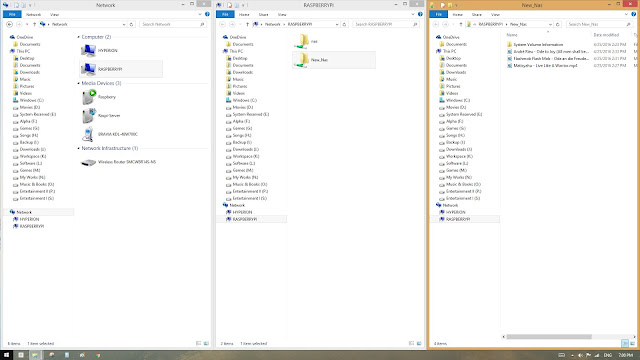The height and width of the screenshot is (360, 640).
Task: Go up one level in RASPBERRYPI window
Action: click(247, 24)
